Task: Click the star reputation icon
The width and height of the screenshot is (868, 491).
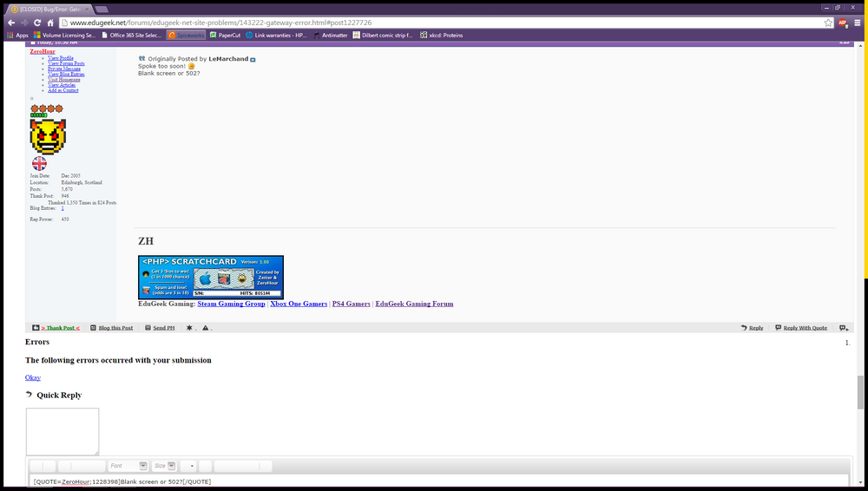Action: [189, 328]
